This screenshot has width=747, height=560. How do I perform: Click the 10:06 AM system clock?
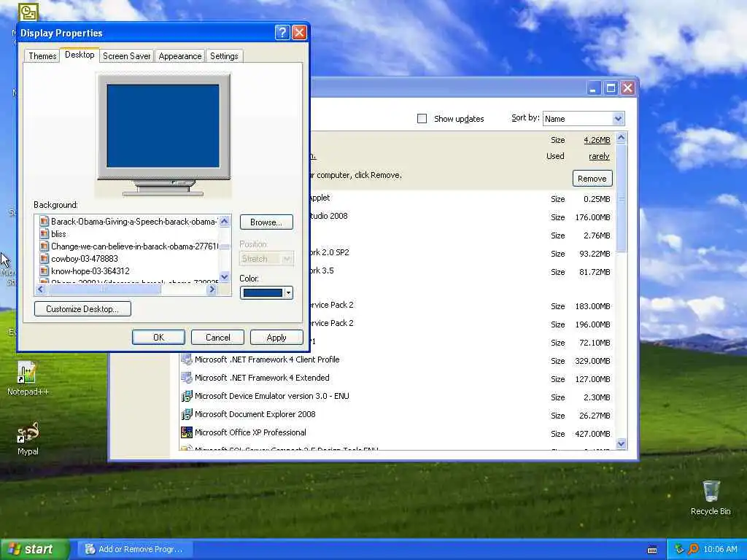tap(720, 549)
